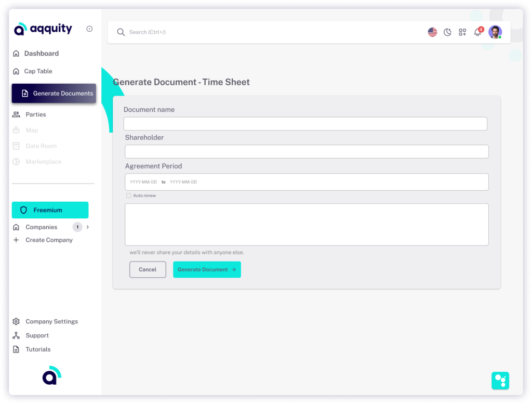The width and height of the screenshot is (532, 404).
Task: Expand the Companies chevron arrow
Action: coord(88,227)
